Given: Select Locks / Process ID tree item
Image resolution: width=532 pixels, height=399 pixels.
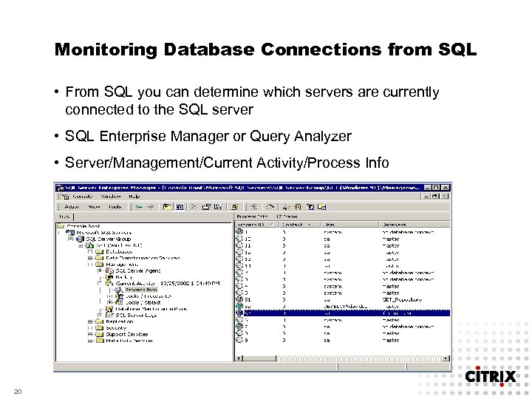Looking at the screenshot, I should pos(149,296).
